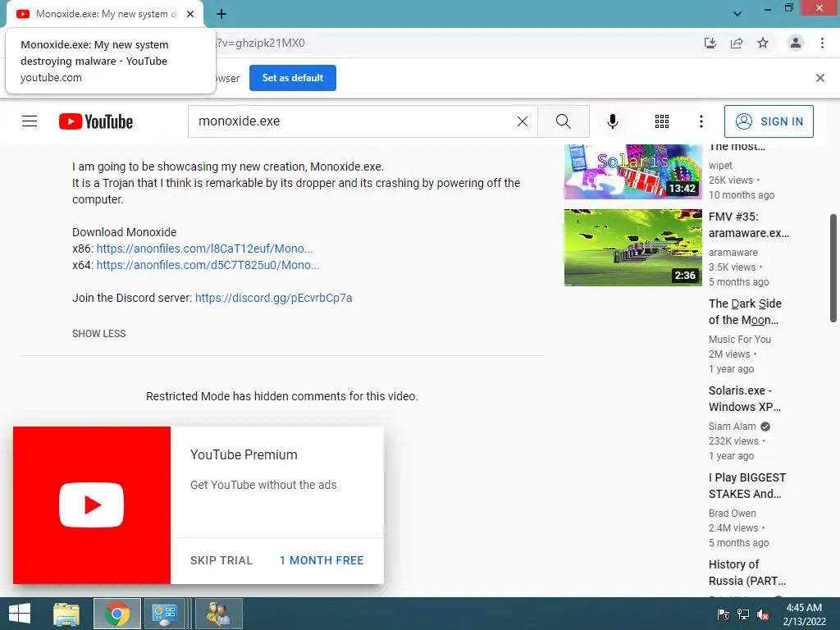The height and width of the screenshot is (630, 840).
Task: Click the Siam Alam channel name
Action: coord(733,427)
